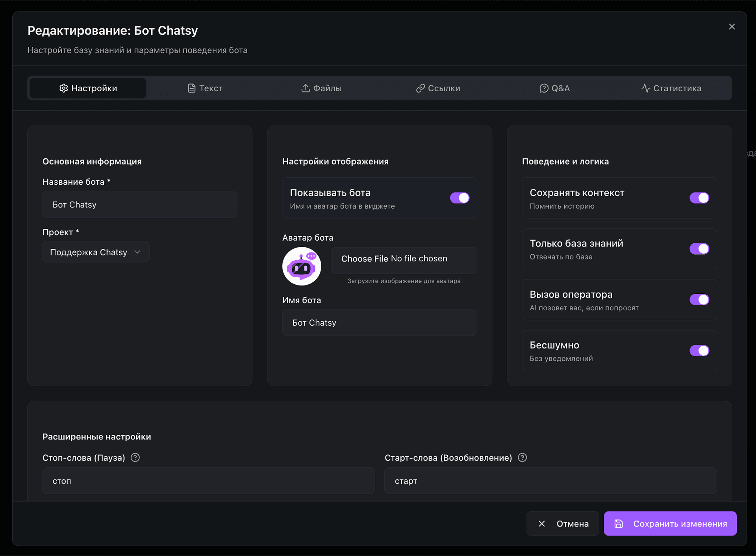Click the help icon beside Старт-слова
Viewport: 756px width, 556px height.
(x=522, y=458)
